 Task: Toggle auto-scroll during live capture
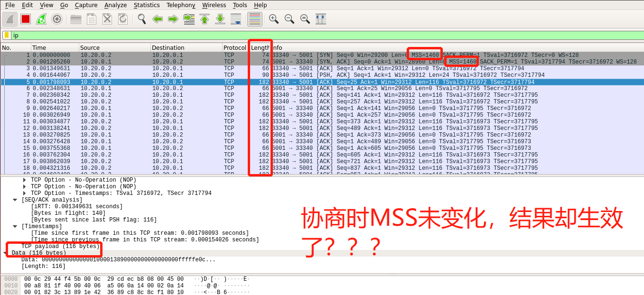[236, 19]
